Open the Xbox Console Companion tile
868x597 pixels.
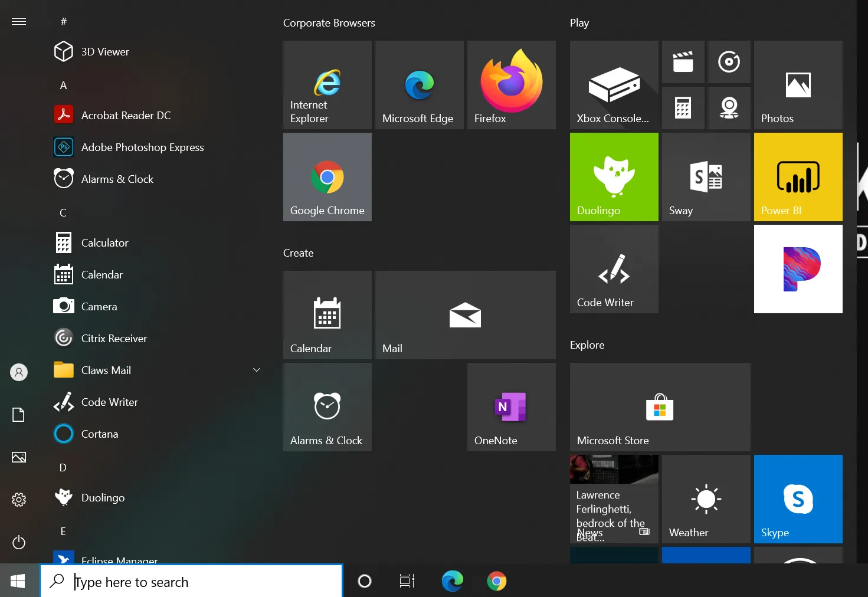coord(614,85)
